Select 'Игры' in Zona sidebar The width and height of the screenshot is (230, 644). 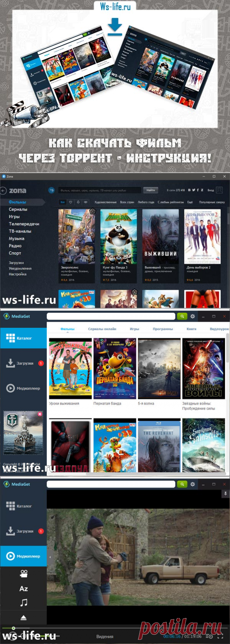[x=15, y=216]
